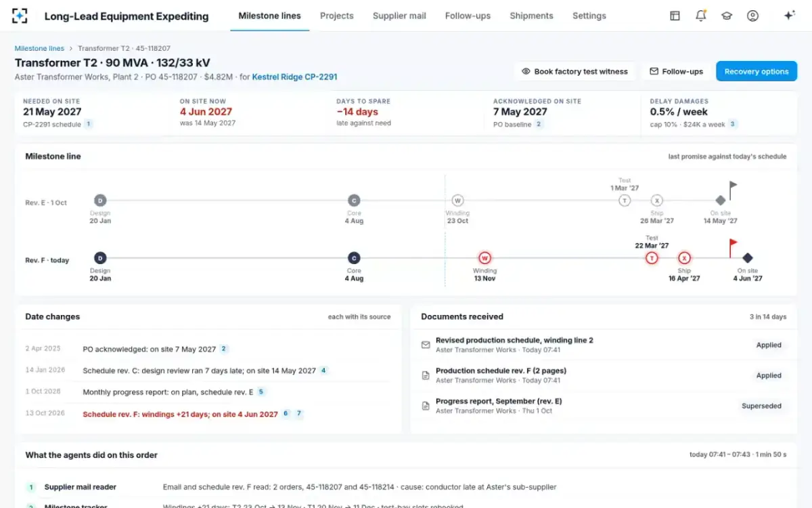Screen dimensions: 812x508
Task: Switch to the Supplier mail tab
Action: 399,16
